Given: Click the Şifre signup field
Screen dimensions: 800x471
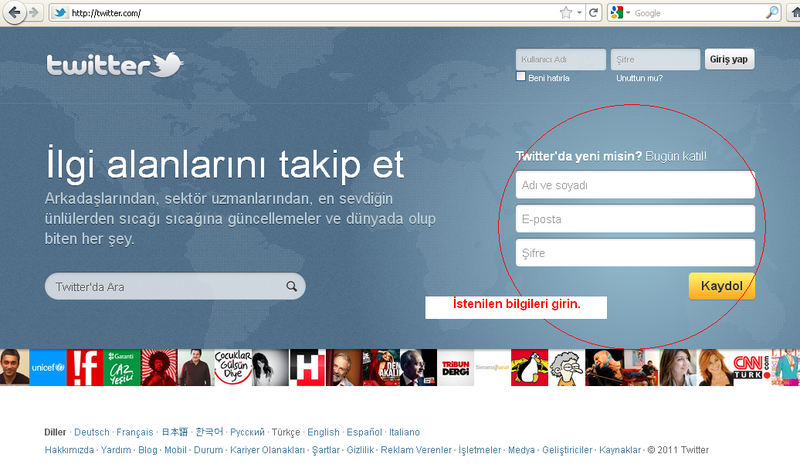Looking at the screenshot, I should click(x=635, y=253).
